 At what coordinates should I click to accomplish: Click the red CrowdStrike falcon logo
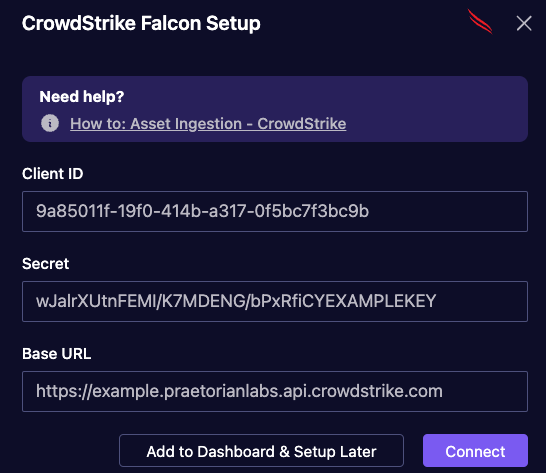[x=481, y=22]
